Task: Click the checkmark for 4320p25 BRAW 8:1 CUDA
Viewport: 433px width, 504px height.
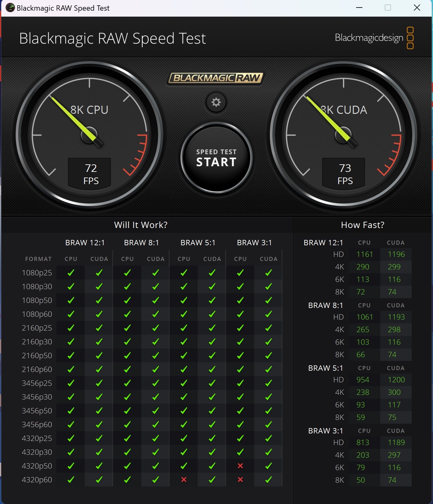Action: 156,438
